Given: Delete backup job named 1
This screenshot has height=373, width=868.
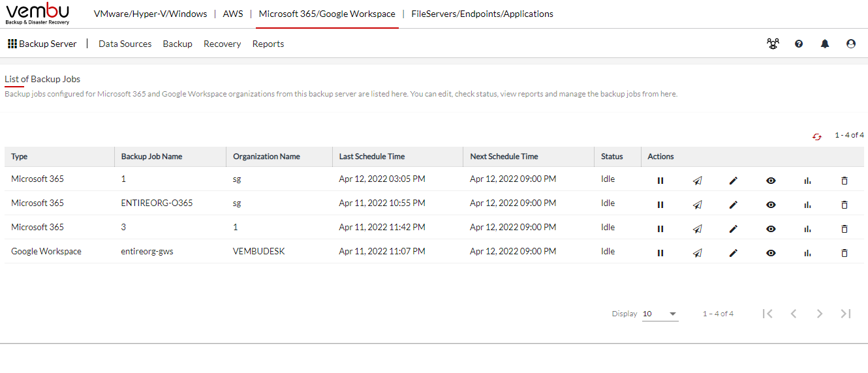Looking at the screenshot, I should click(845, 181).
